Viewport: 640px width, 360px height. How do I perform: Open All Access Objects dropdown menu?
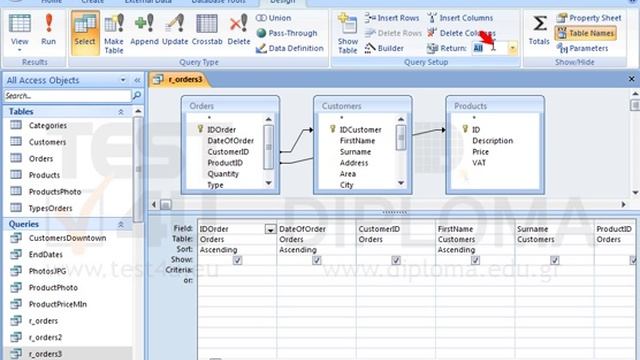[x=123, y=80]
